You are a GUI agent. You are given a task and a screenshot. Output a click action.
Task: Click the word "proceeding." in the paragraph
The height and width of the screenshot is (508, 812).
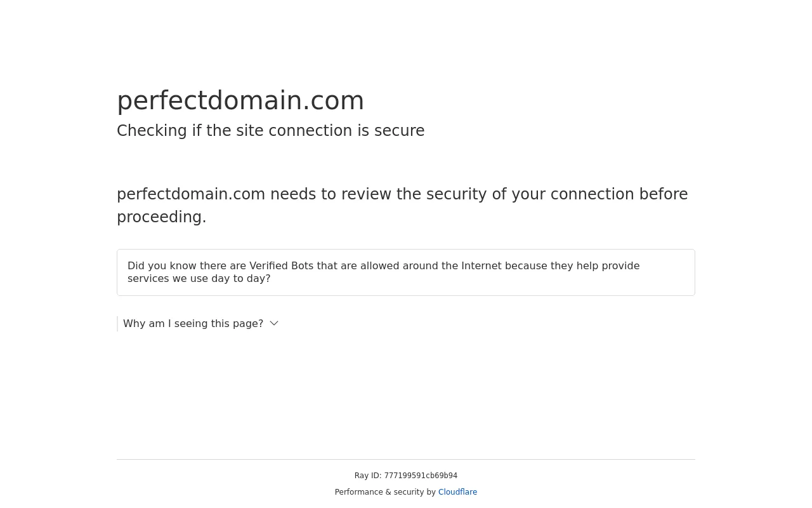[x=162, y=217]
